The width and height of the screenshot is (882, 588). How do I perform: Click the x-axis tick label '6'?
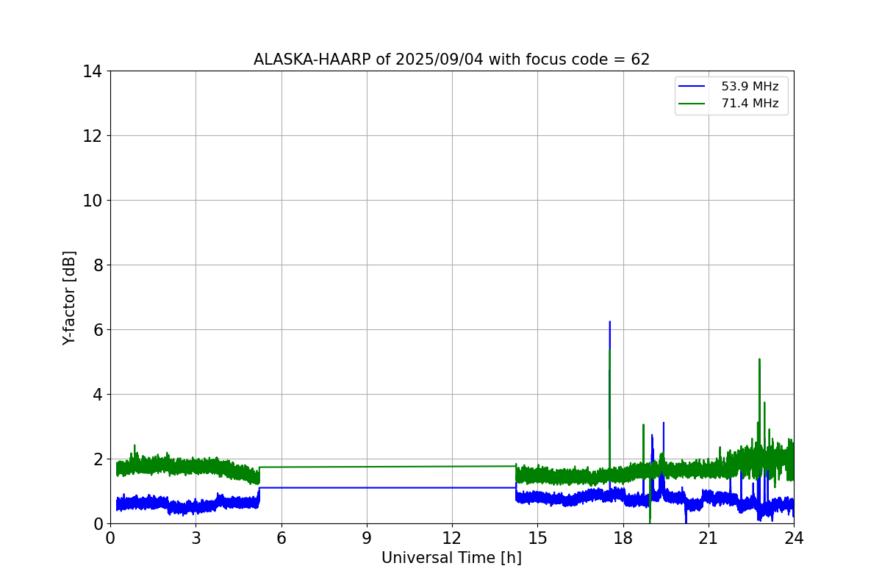pos(281,538)
